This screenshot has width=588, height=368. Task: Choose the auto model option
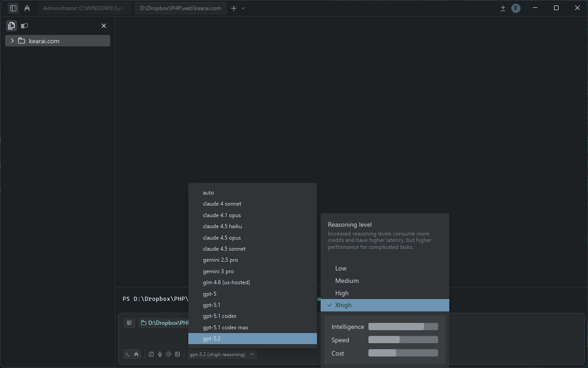point(253,193)
